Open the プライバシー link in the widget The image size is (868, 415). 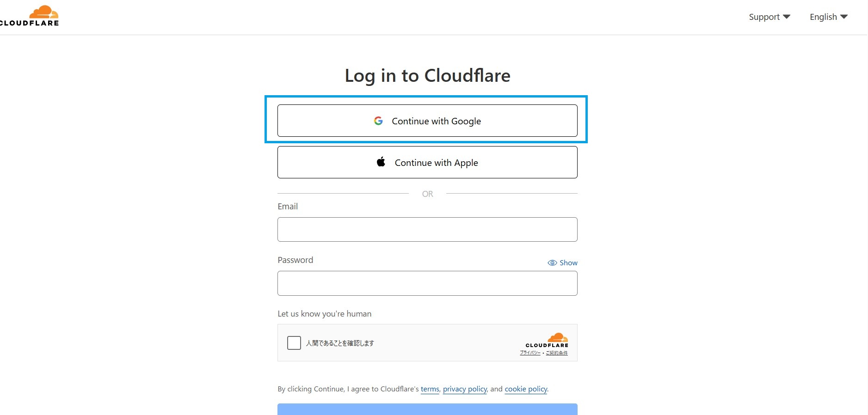530,353
